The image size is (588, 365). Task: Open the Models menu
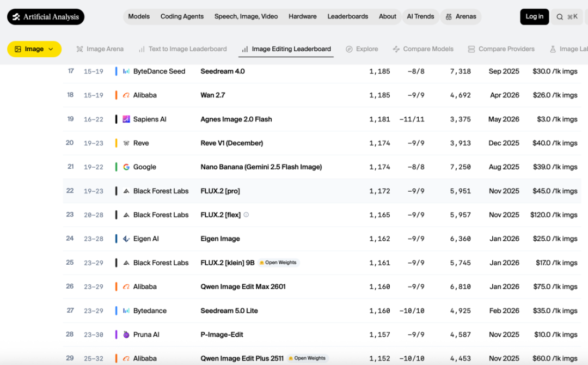139,16
